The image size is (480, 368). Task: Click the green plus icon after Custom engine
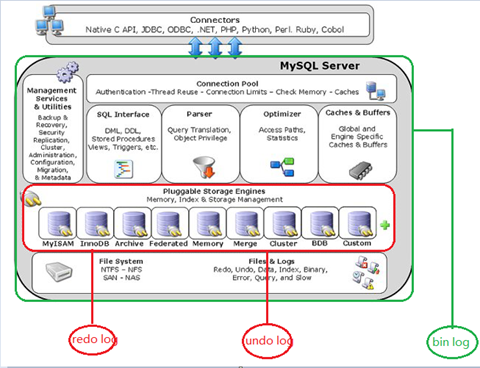pyautogui.click(x=385, y=225)
